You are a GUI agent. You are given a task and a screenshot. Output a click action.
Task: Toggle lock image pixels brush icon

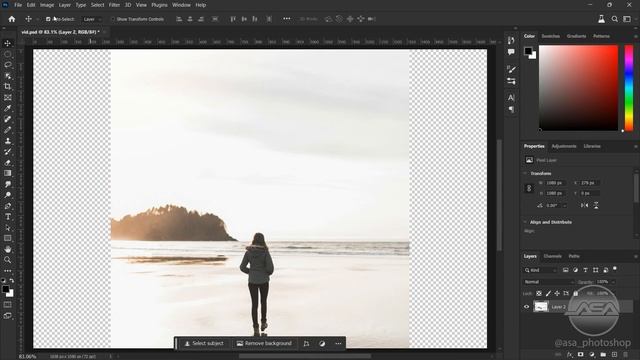pos(548,293)
